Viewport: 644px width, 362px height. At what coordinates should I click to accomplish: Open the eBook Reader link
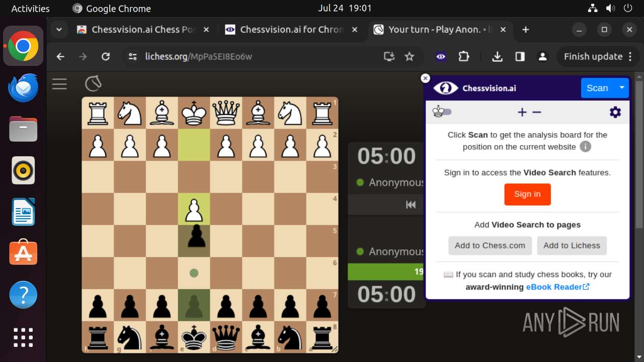[557, 287]
